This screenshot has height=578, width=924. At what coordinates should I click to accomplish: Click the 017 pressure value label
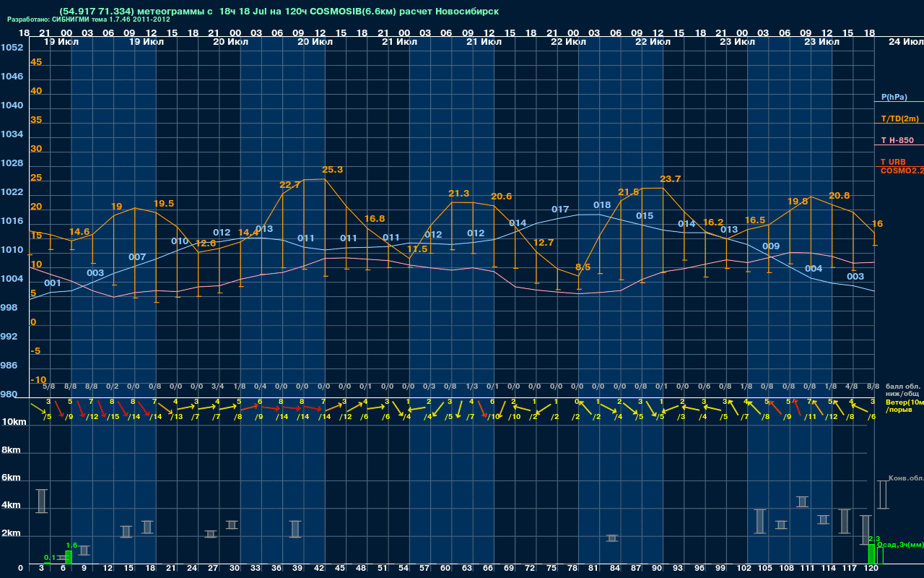560,210
